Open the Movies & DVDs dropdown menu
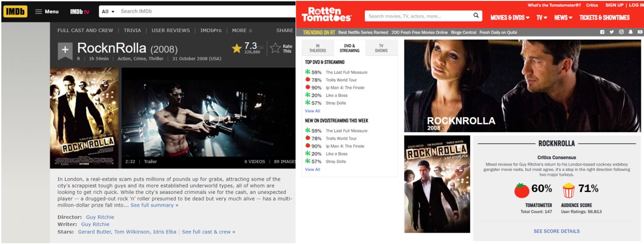This screenshot has width=644, height=244. tap(510, 18)
